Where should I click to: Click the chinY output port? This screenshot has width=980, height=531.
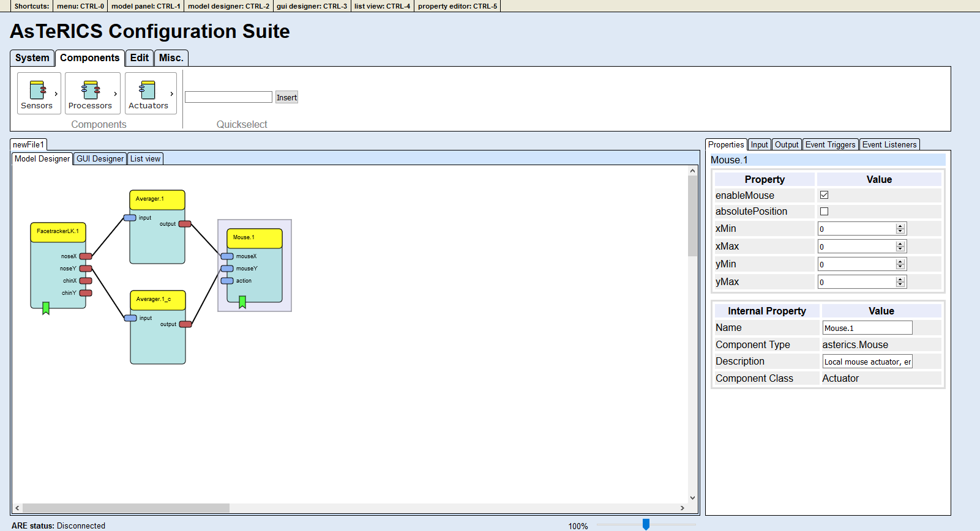[x=86, y=293]
